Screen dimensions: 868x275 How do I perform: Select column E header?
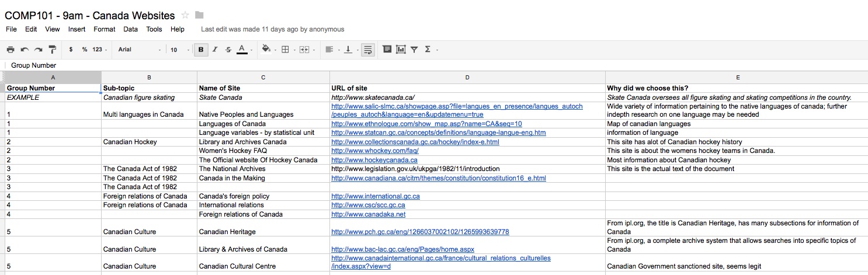737,78
